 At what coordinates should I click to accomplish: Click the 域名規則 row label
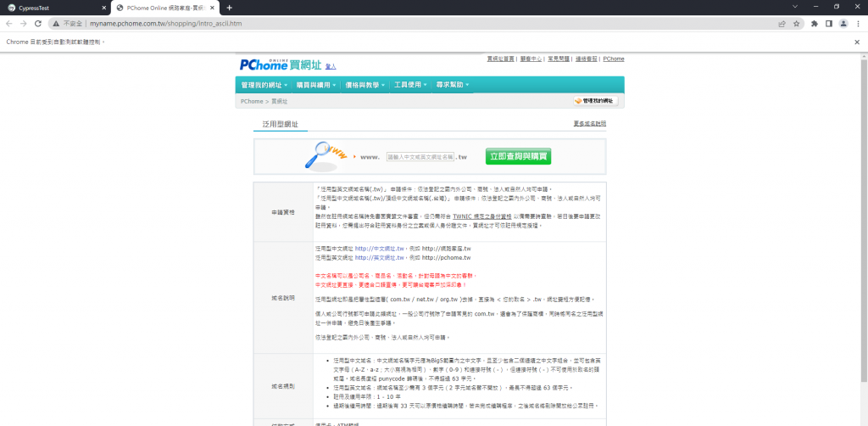pyautogui.click(x=283, y=385)
